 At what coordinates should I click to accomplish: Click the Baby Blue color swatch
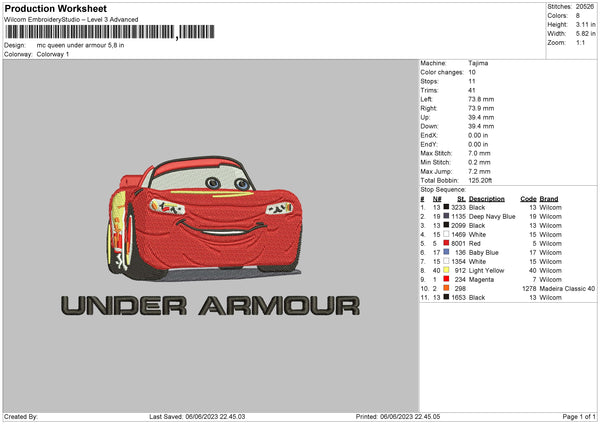tap(446, 252)
